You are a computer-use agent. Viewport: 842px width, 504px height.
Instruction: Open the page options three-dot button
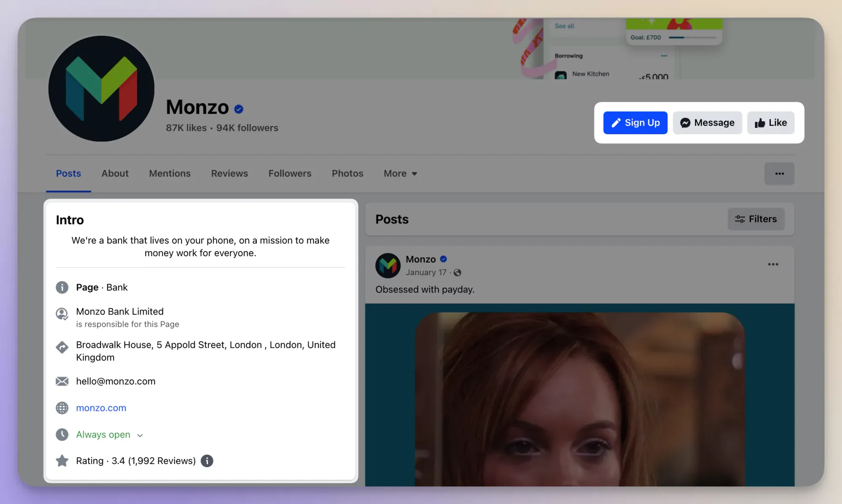[x=779, y=174]
